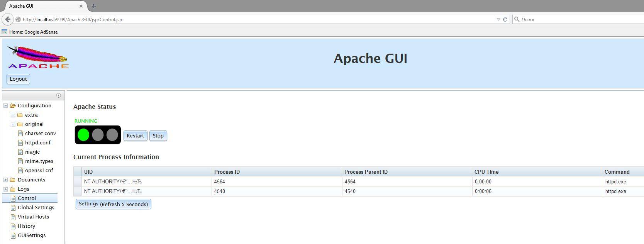This screenshot has width=644, height=244.
Task: Click the extra folder icon
Action: click(20, 115)
